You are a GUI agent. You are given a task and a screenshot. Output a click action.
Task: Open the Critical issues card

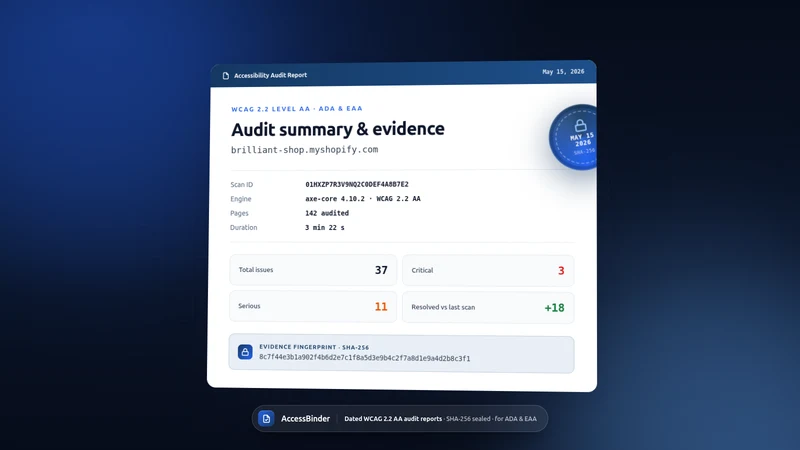click(x=488, y=270)
